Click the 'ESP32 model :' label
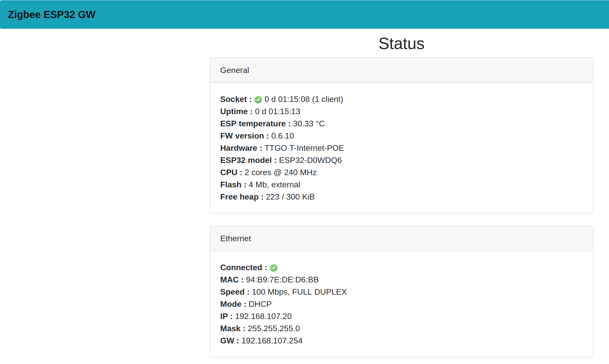Image resolution: width=609 pixels, height=364 pixels. pos(248,160)
